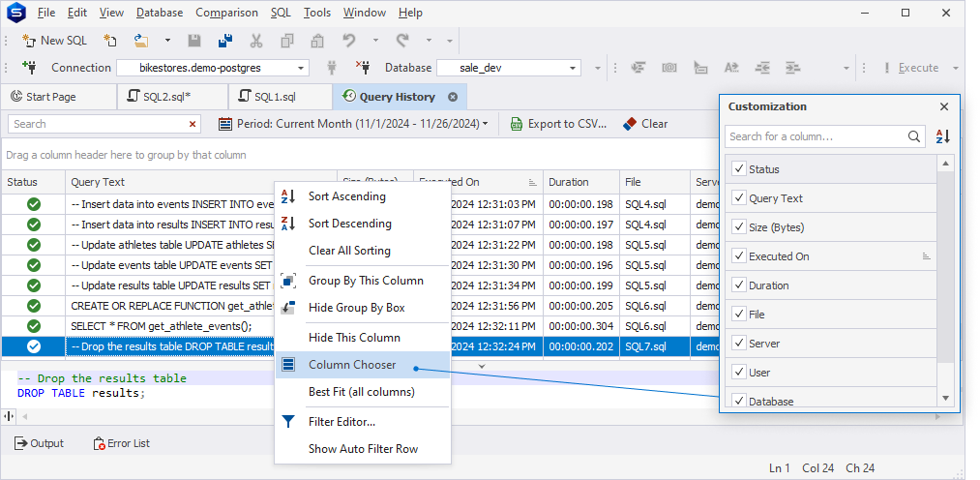The width and height of the screenshot is (980, 480).
Task: Click the Error List tab
Action: (x=122, y=443)
